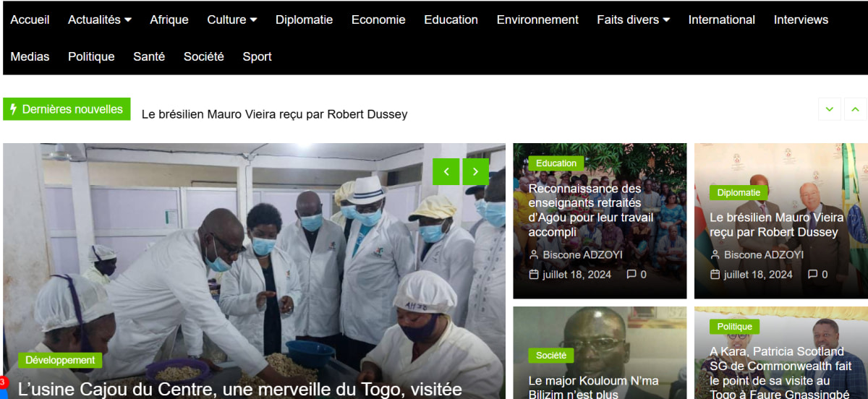
Task: Click the main cashew factory slider image
Action: coord(254,271)
